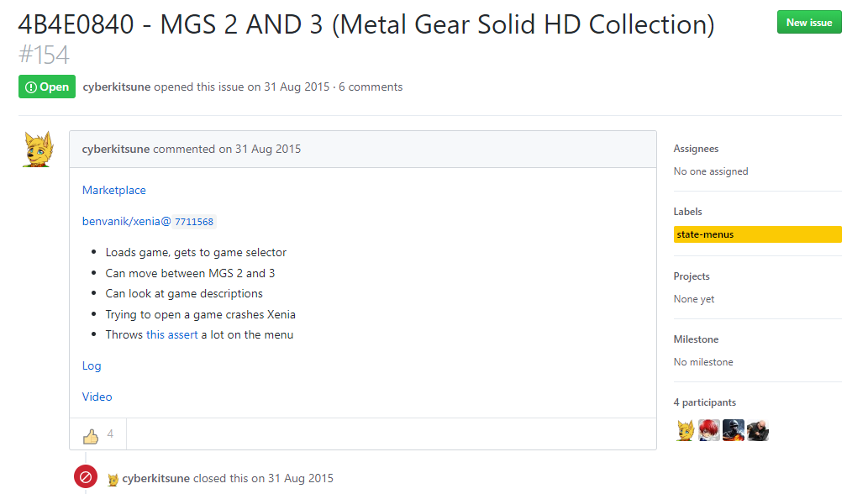Image resolution: width=868 pixels, height=494 pixels.
Task: Open the yellow fox participant avatar
Action: pyautogui.click(x=685, y=431)
